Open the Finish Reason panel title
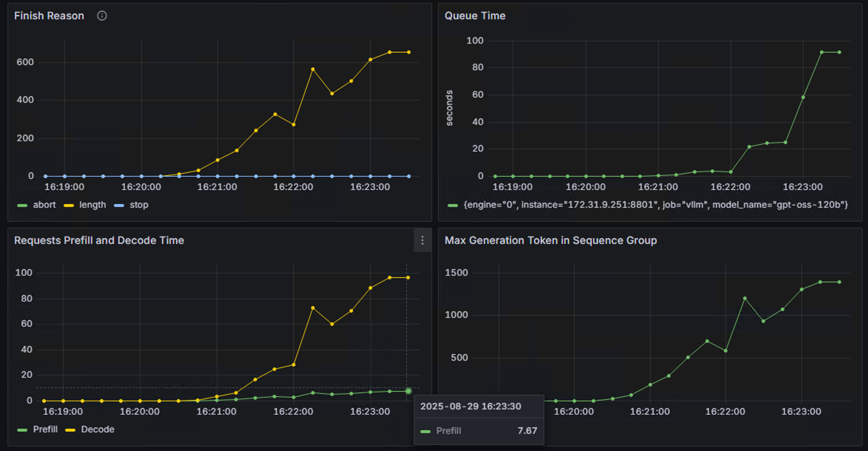Viewport: 868px width, 451px height. pos(49,16)
